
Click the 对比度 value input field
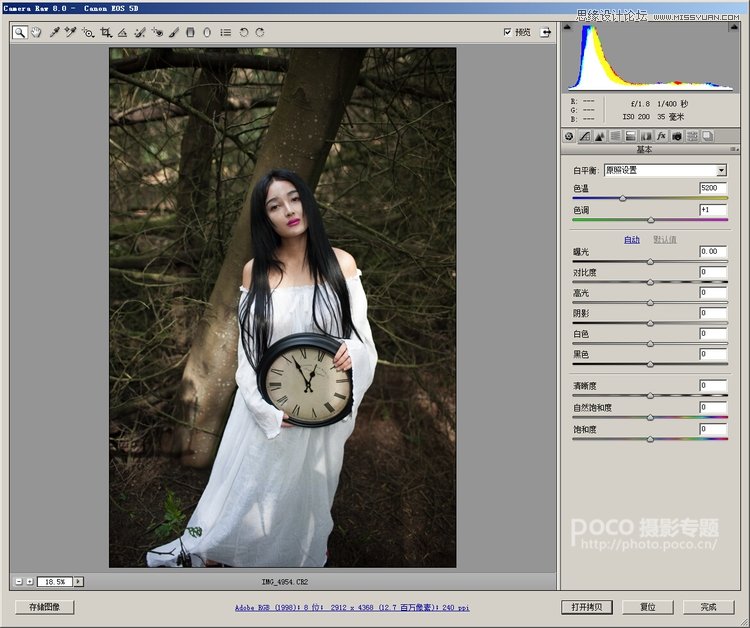coord(713,272)
